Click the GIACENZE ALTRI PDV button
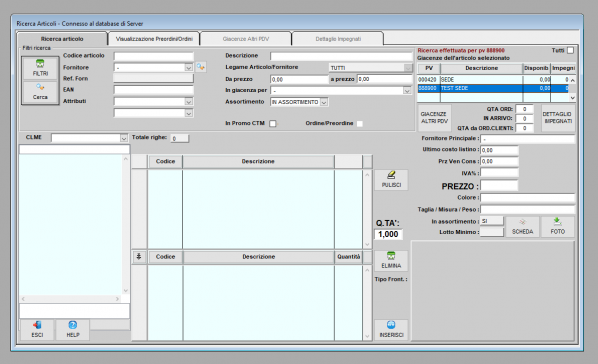598x364 pixels. [434, 118]
